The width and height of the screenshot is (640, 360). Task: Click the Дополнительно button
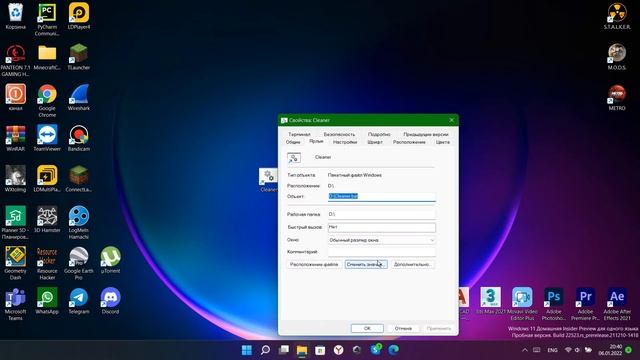point(412,264)
